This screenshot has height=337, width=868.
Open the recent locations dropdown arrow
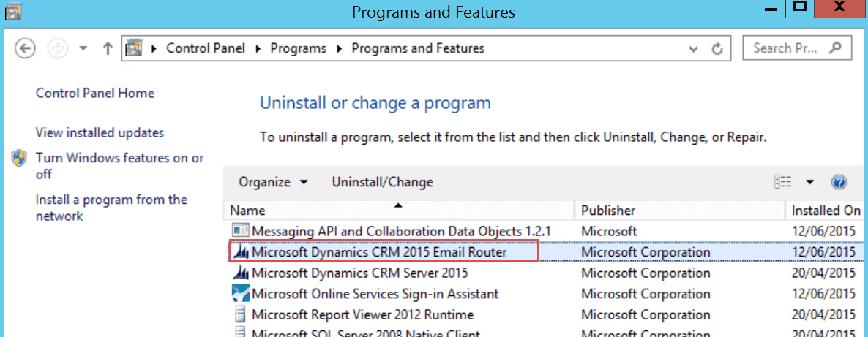pos(83,49)
